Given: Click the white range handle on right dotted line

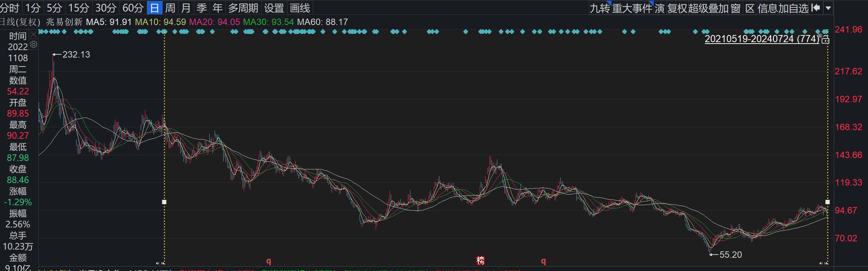Looking at the screenshot, I should click(x=827, y=202).
